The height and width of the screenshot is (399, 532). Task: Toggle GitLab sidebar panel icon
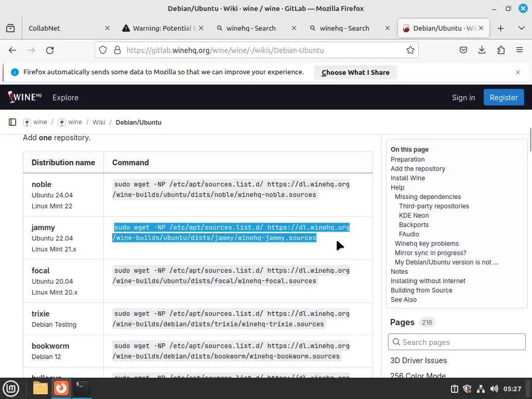[x=12, y=122]
